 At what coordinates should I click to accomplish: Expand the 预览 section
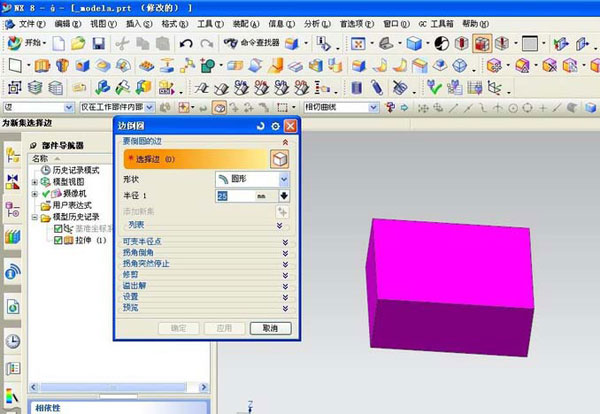click(x=205, y=307)
